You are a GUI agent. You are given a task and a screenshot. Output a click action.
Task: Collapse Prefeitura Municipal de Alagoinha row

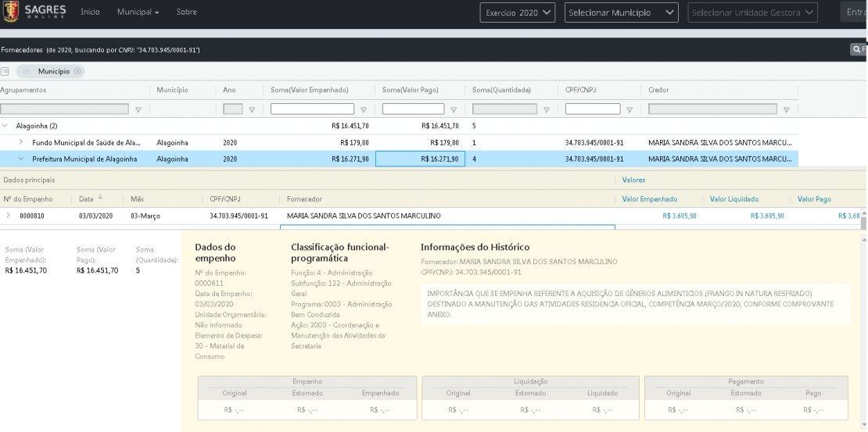21,159
